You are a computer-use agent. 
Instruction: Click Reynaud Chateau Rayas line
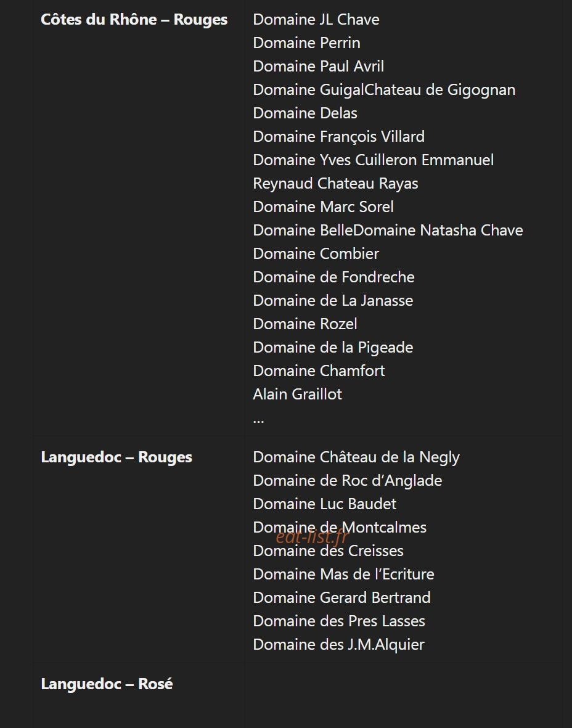pyautogui.click(x=336, y=184)
